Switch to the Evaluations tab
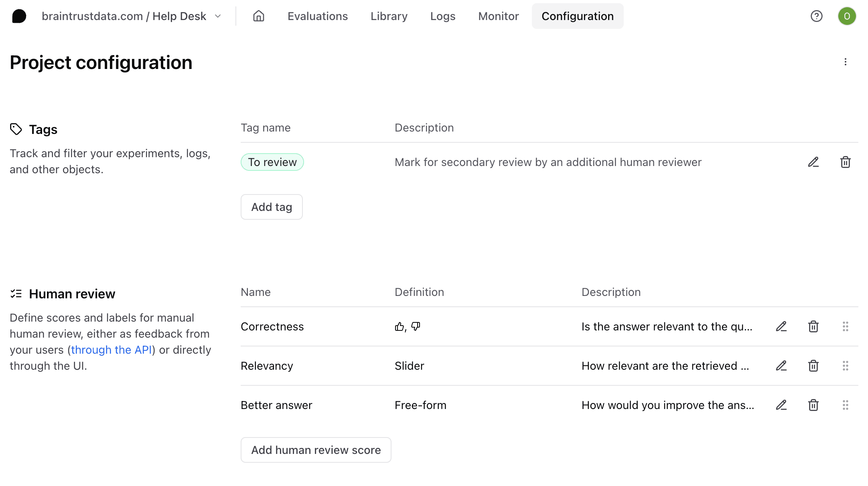 tap(317, 16)
